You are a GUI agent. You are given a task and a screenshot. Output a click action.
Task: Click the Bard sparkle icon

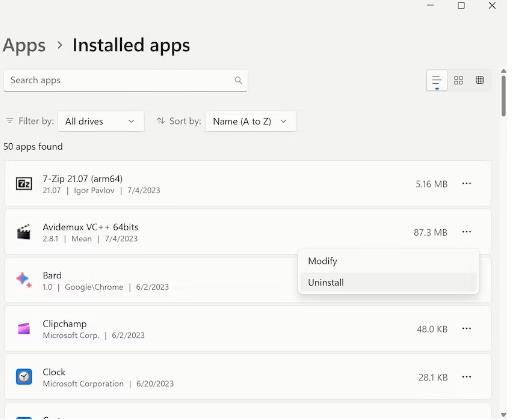coord(24,280)
